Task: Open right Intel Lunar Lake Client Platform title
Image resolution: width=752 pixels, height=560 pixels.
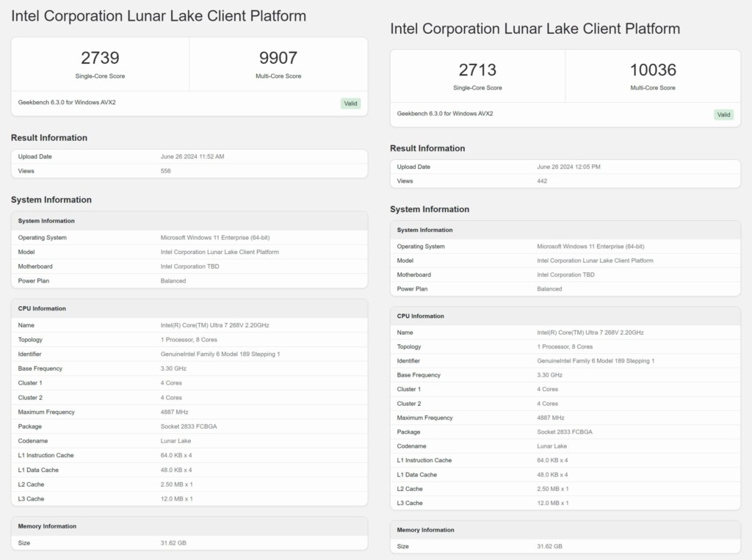Action: click(535, 29)
